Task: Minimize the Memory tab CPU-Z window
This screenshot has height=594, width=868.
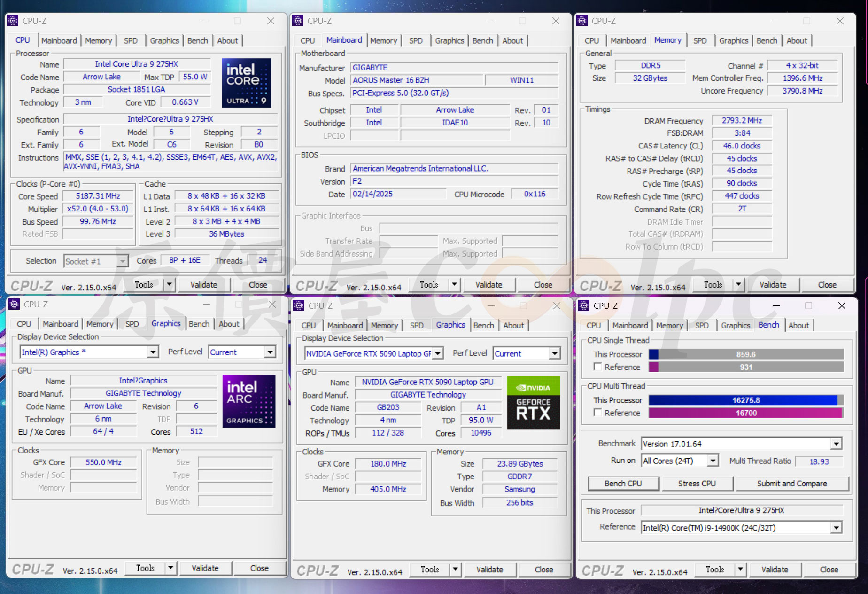Action: point(774,21)
